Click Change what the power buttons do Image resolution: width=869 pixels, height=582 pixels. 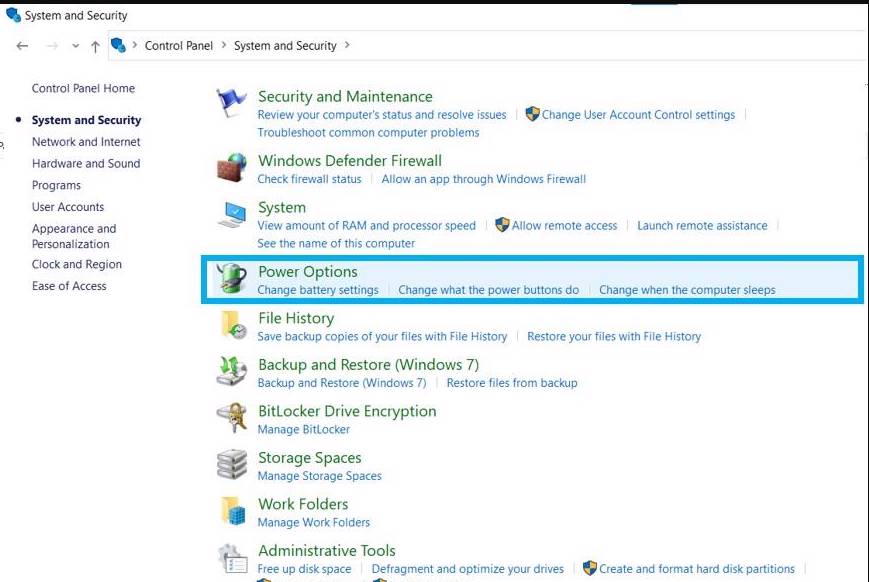pos(488,290)
